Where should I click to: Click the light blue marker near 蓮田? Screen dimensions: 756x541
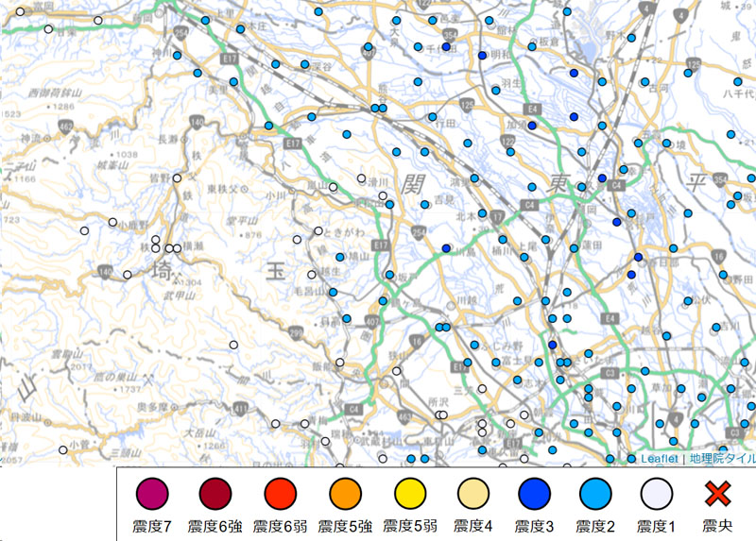tap(574, 248)
